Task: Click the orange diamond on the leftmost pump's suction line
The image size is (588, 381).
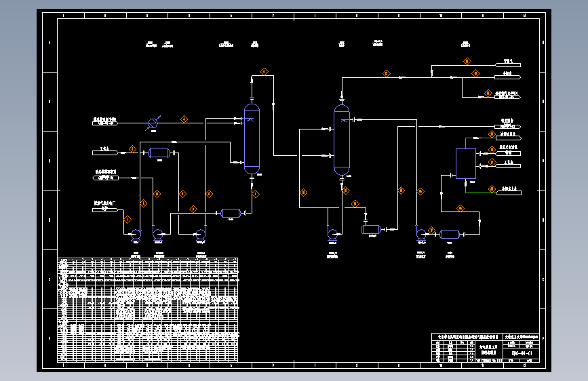Action: coord(128,220)
